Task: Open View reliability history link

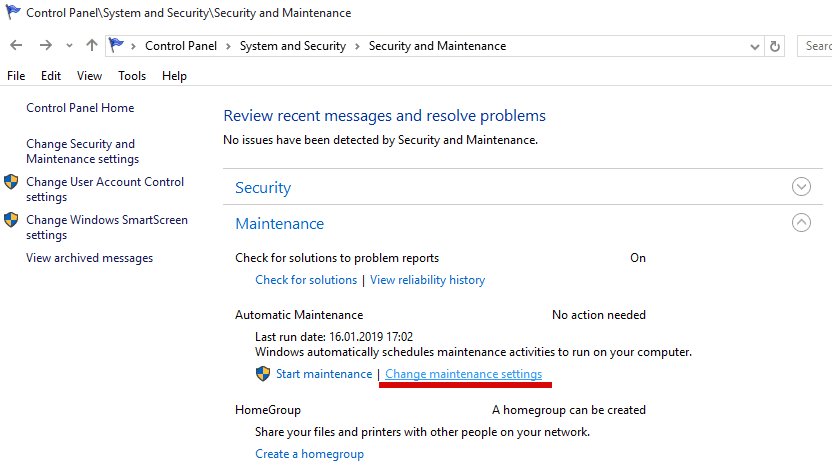Action: tap(427, 280)
